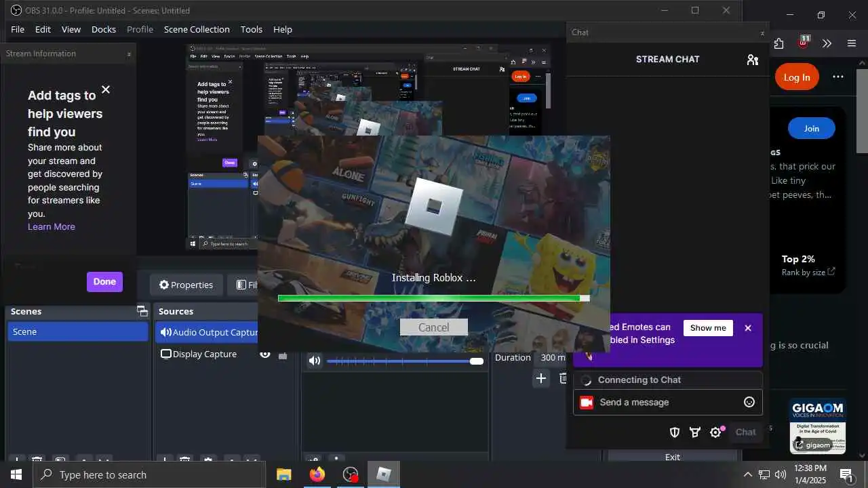The width and height of the screenshot is (868, 488).
Task: Open scene transitions dock icon beside Scenes header
Action: tap(142, 311)
